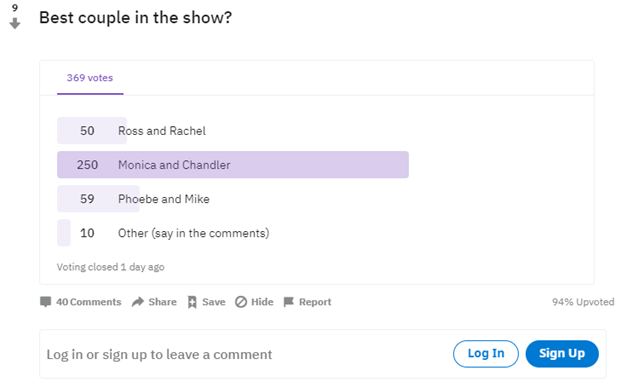
Task: Select the Monica and Chandler poll bar
Action: tap(233, 165)
